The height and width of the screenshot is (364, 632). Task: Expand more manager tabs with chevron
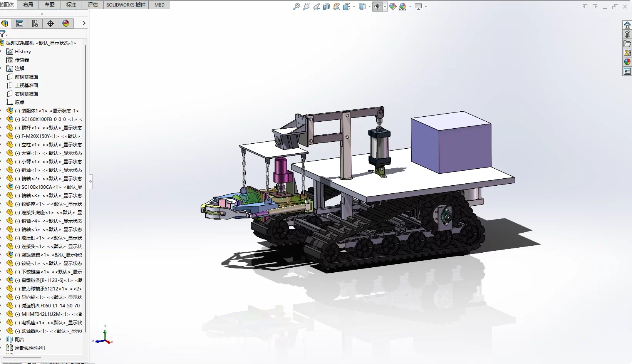84,23
